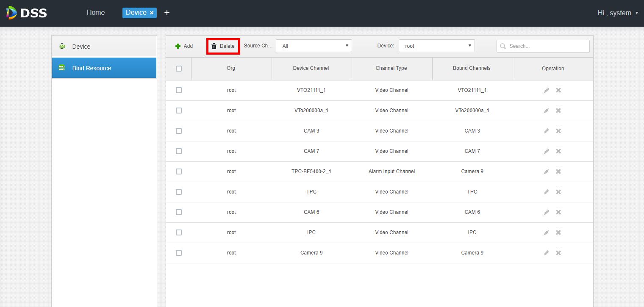The width and height of the screenshot is (644, 307).
Task: Click the Alarm Input Channel cell
Action: [392, 171]
